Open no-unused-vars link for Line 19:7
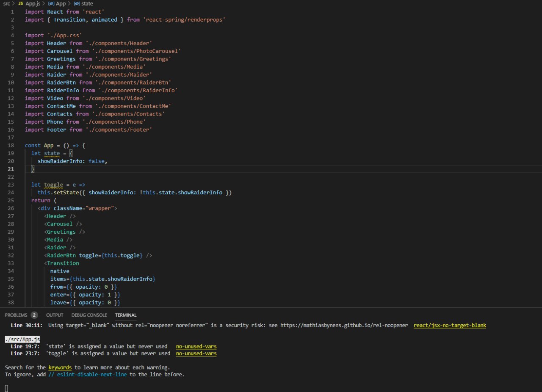 pos(196,347)
